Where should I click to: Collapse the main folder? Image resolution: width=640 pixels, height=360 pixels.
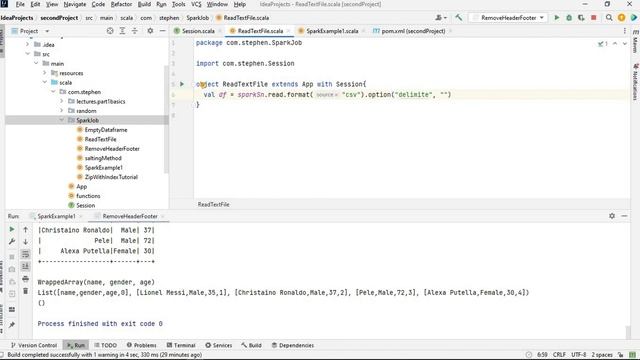(36, 63)
